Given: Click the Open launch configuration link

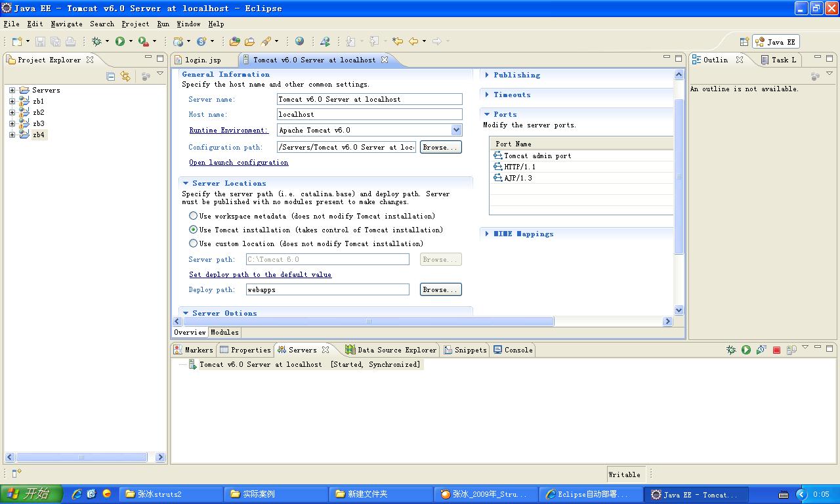Looking at the screenshot, I should (238, 162).
